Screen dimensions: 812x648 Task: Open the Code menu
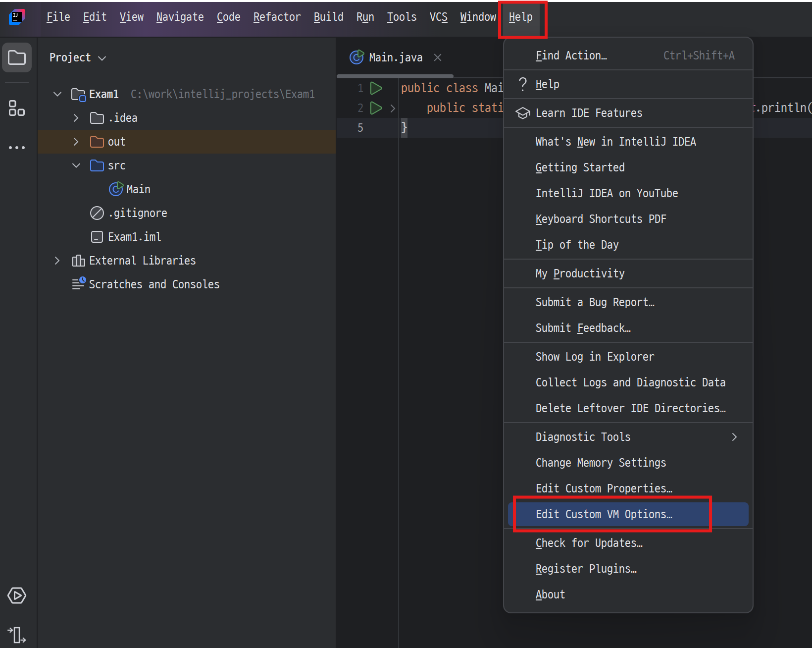tap(228, 17)
